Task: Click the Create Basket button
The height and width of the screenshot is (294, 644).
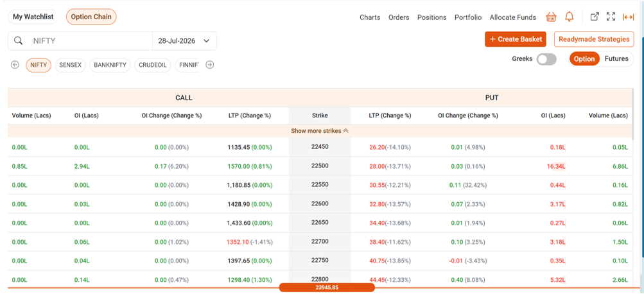Action: click(x=516, y=39)
